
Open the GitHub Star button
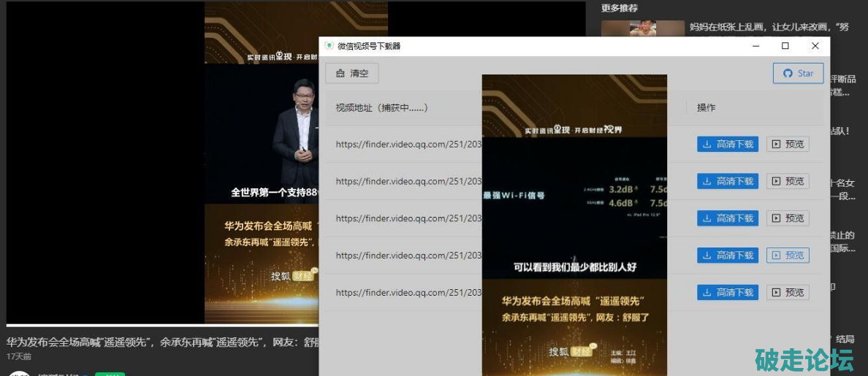(x=798, y=73)
